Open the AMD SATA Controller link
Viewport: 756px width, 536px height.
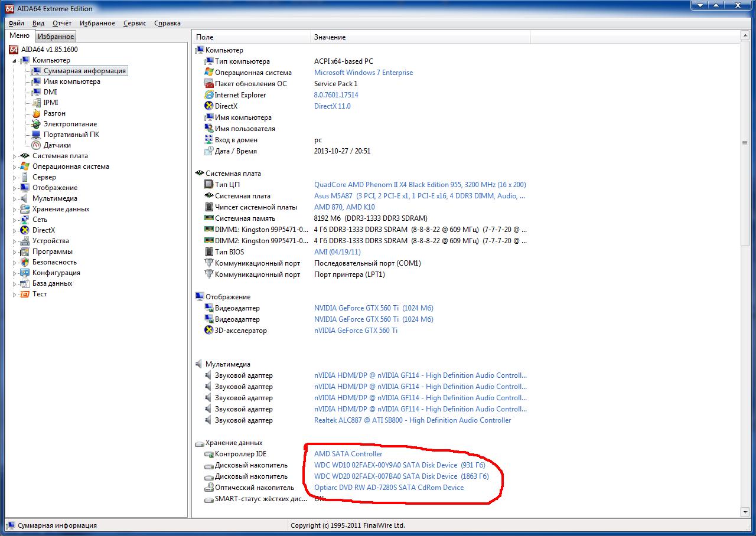click(x=348, y=454)
